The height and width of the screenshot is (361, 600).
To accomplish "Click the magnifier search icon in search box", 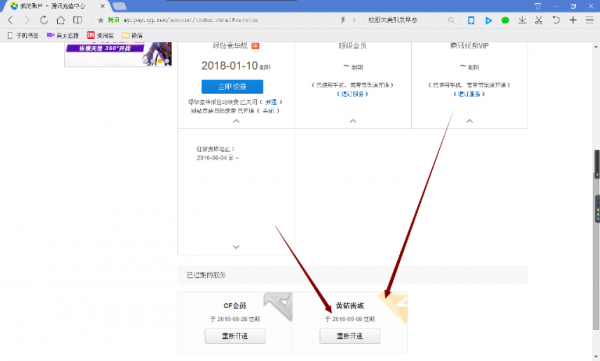I will [x=451, y=20].
